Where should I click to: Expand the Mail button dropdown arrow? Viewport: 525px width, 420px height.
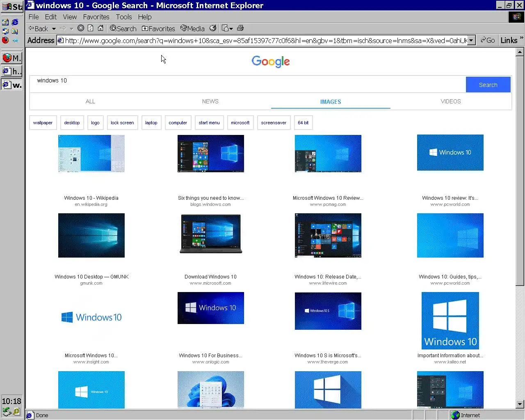coord(231,29)
